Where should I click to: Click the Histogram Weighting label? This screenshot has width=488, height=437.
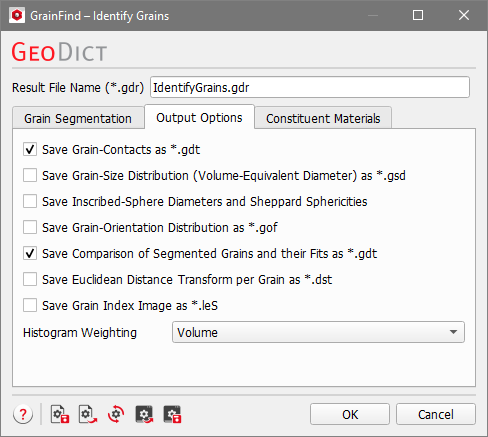80,332
